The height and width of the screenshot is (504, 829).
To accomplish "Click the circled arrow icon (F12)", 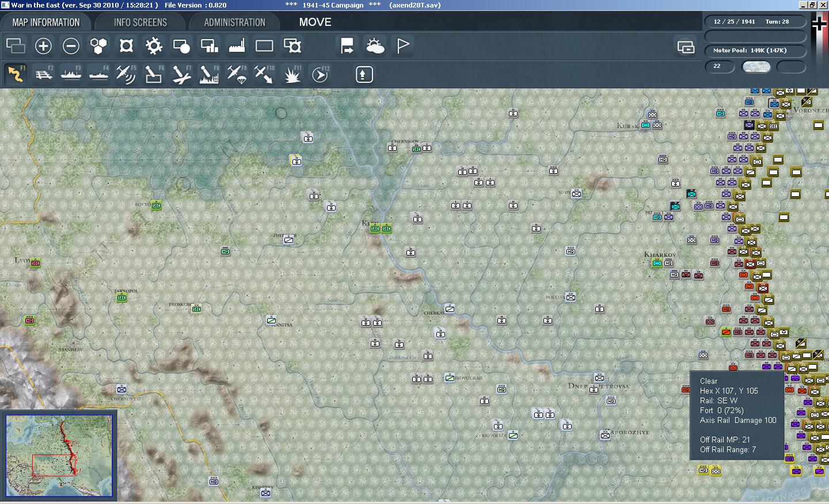I will click(x=320, y=74).
